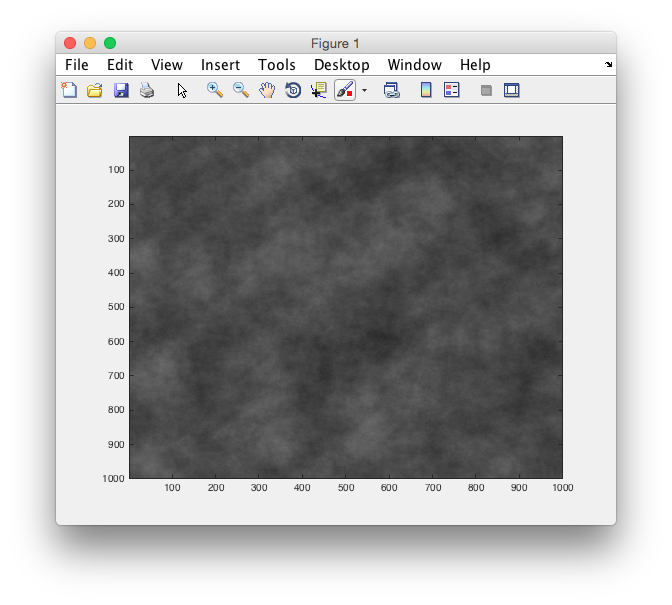The width and height of the screenshot is (672, 605).
Task: Click the x-axis label 100
Action: [x=172, y=488]
